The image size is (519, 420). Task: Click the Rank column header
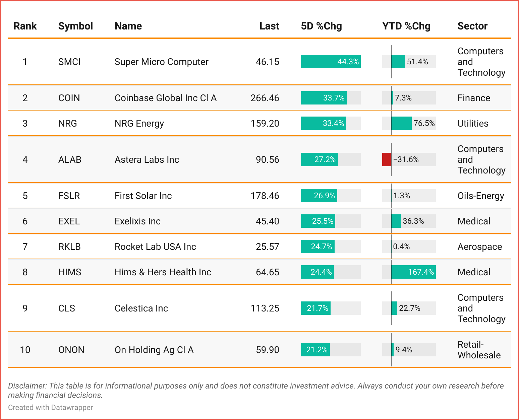point(25,26)
